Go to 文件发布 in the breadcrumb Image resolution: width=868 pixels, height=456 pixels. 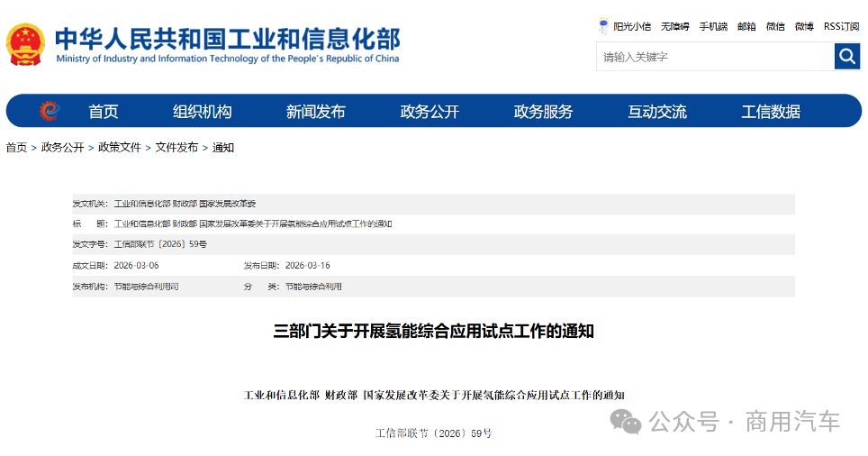tap(176, 148)
